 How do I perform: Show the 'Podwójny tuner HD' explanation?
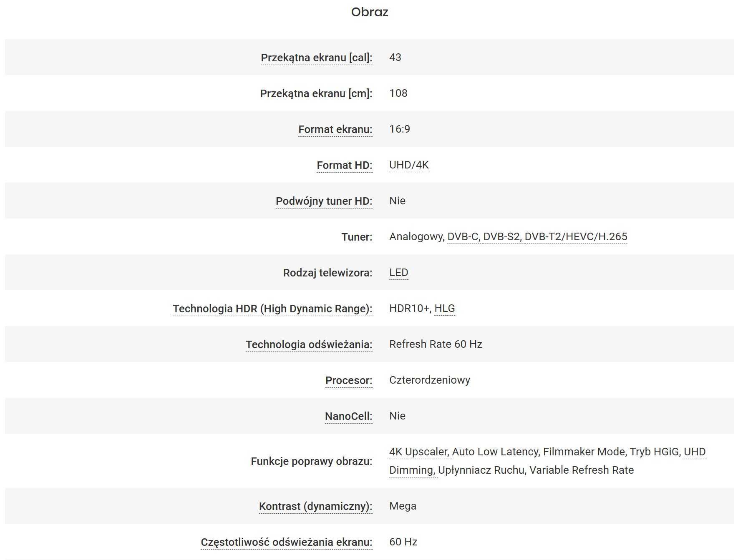(324, 201)
